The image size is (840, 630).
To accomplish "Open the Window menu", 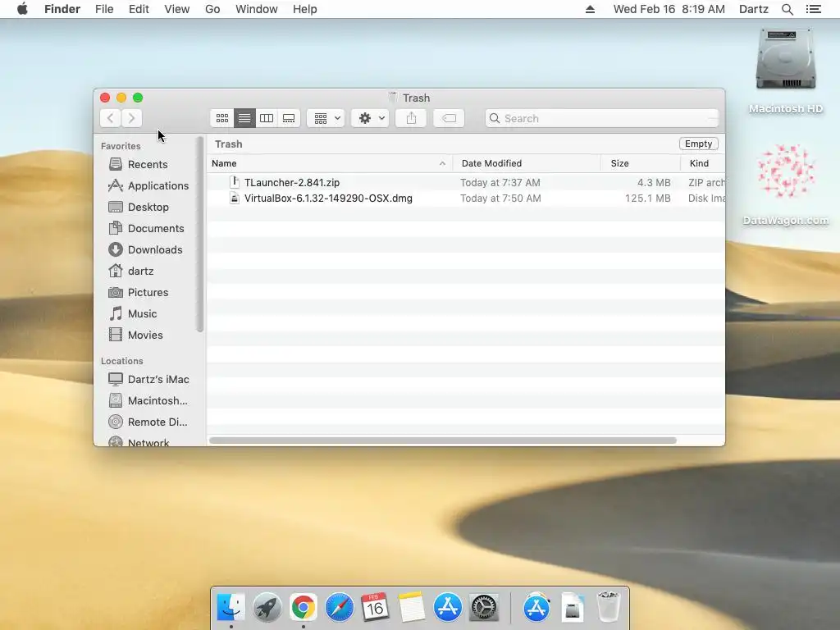I will [257, 9].
